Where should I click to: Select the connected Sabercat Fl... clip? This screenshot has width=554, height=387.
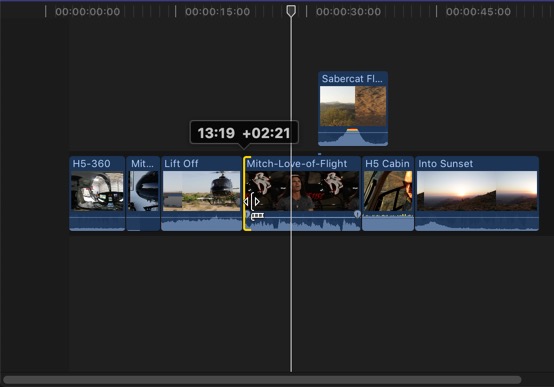353,109
